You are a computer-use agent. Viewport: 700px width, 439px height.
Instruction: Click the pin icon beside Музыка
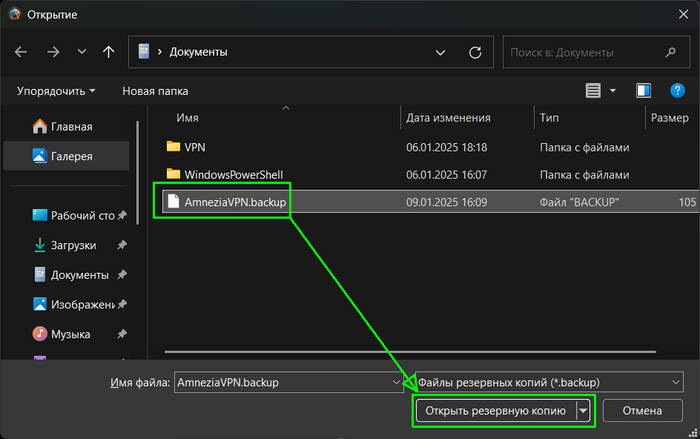tap(122, 334)
